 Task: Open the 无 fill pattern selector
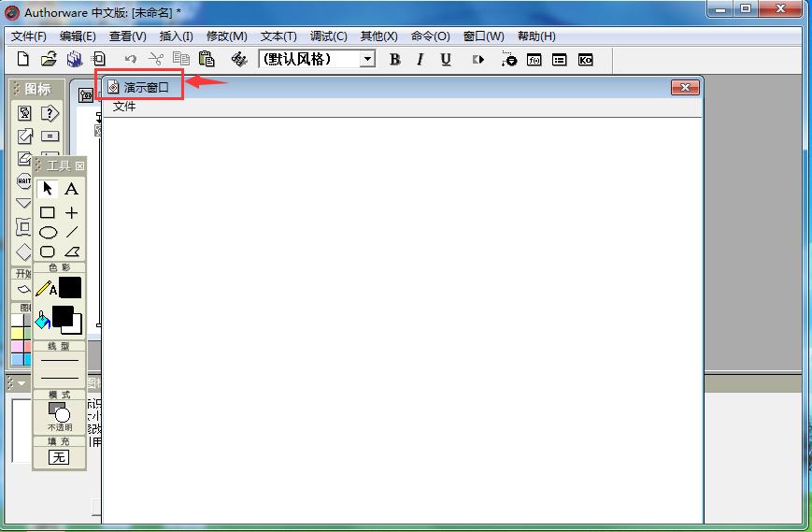click(x=59, y=457)
